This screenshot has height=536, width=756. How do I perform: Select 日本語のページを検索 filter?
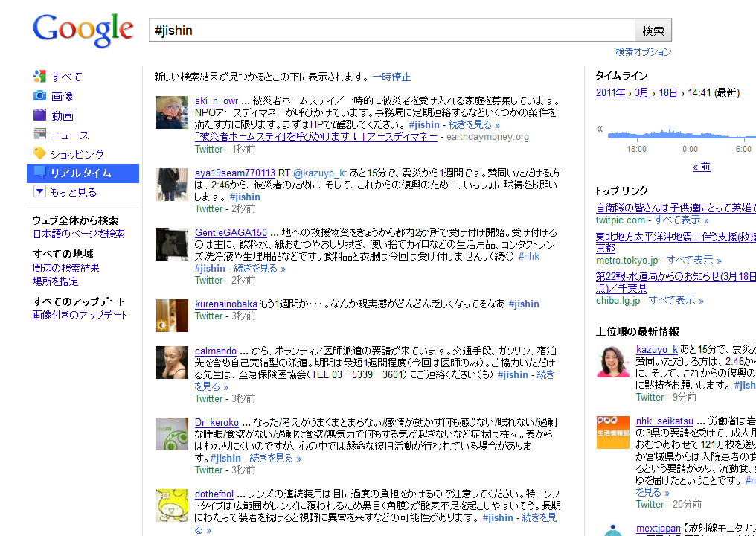click(78, 234)
